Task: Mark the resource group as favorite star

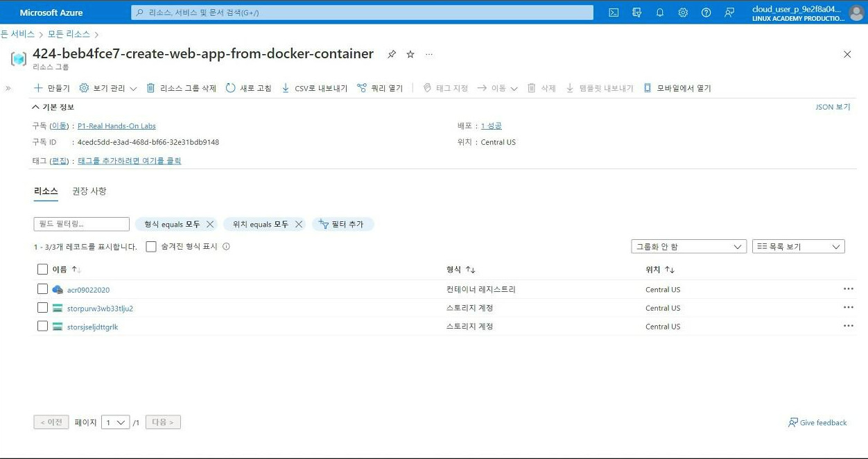Action: [x=410, y=54]
